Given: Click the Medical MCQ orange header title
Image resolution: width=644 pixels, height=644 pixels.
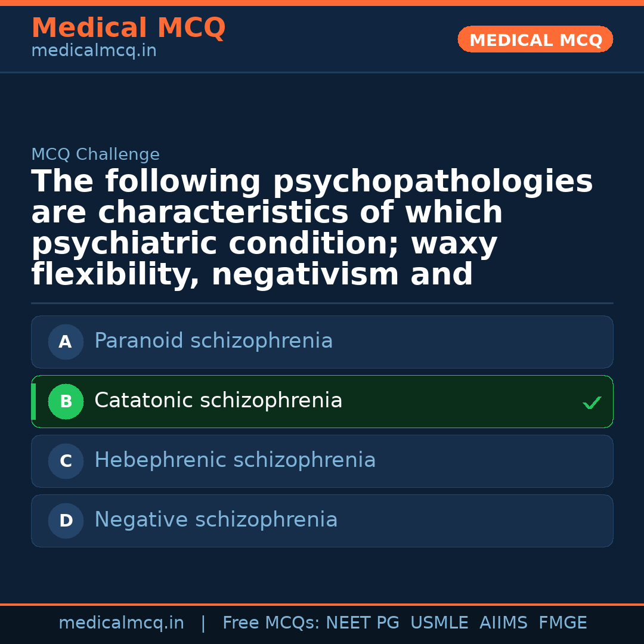Looking at the screenshot, I should 128,28.
